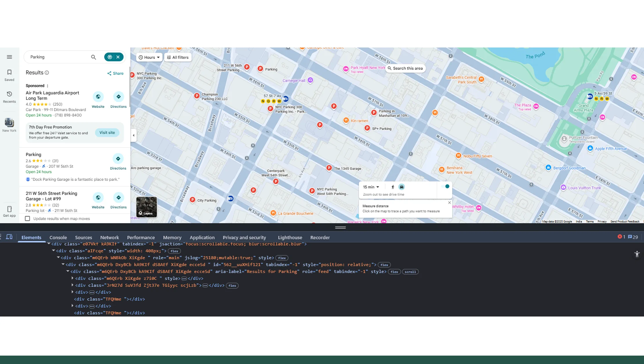Open the 15 min travel time dropdown
The width and height of the screenshot is (644, 364).
click(371, 187)
